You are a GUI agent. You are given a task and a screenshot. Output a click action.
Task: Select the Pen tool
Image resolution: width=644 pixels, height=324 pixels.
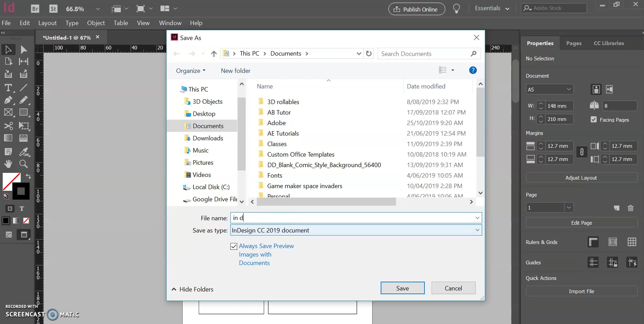point(8,100)
